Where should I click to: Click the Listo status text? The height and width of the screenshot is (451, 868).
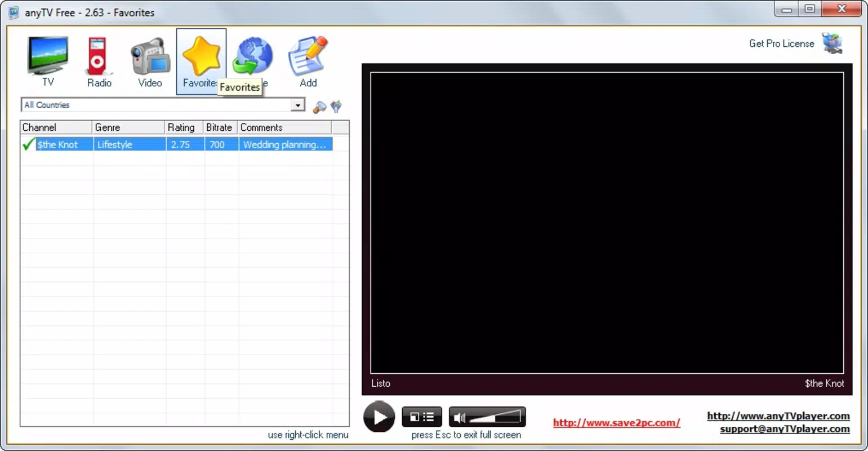tap(381, 383)
